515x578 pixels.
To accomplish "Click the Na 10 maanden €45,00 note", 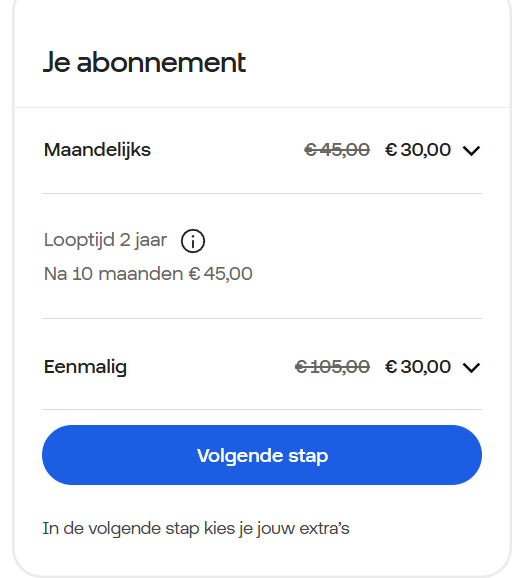I will (148, 274).
